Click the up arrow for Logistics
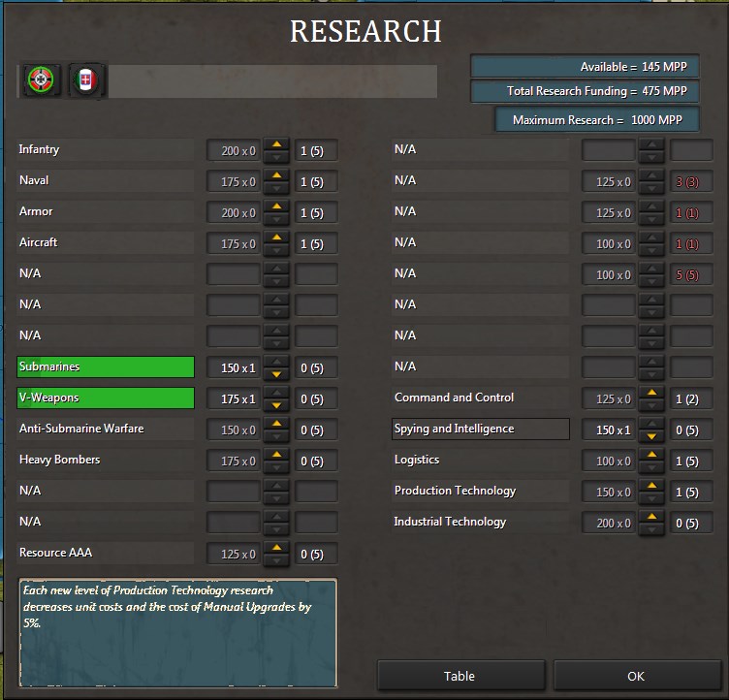This screenshot has width=729, height=700. [x=651, y=455]
